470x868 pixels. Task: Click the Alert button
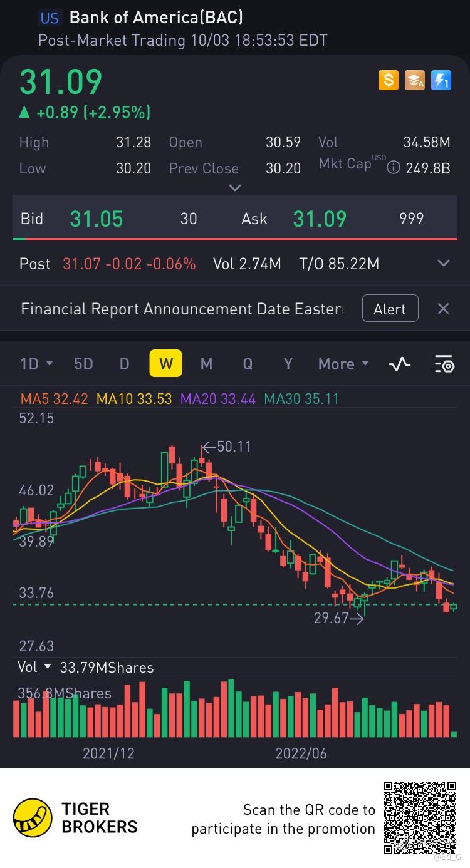(390, 309)
